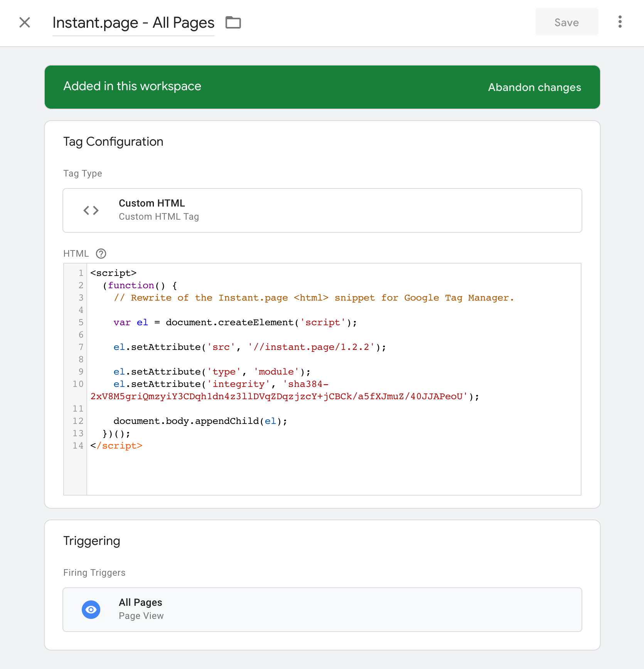The width and height of the screenshot is (644, 669).
Task: Open the All Pages firing trigger
Action: 322,610
